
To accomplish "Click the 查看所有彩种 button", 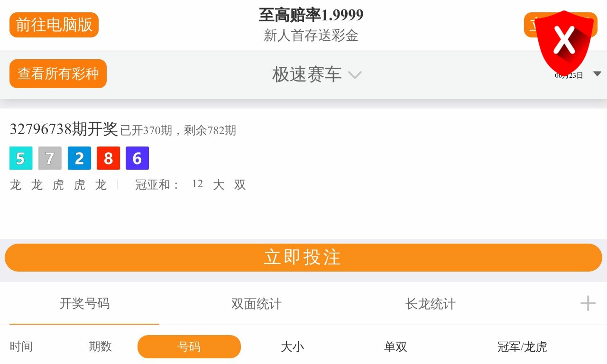I will 58,73.
